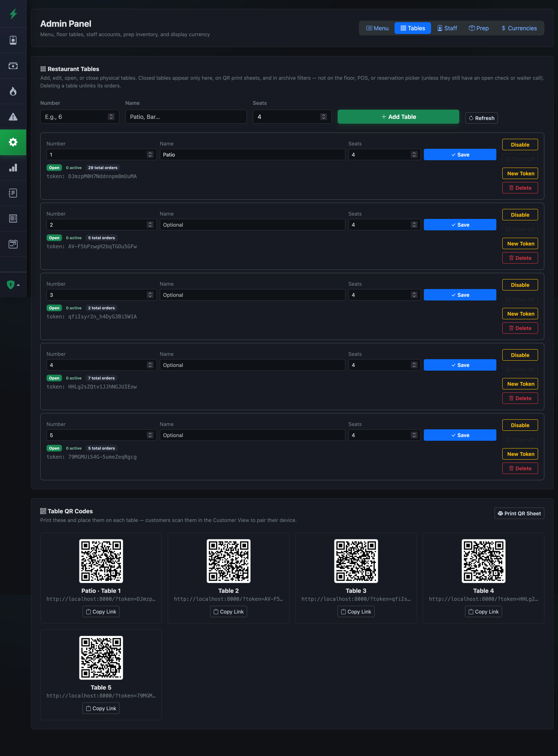Save changes for table 3
Screen dimensions: 558x756
pos(460,295)
